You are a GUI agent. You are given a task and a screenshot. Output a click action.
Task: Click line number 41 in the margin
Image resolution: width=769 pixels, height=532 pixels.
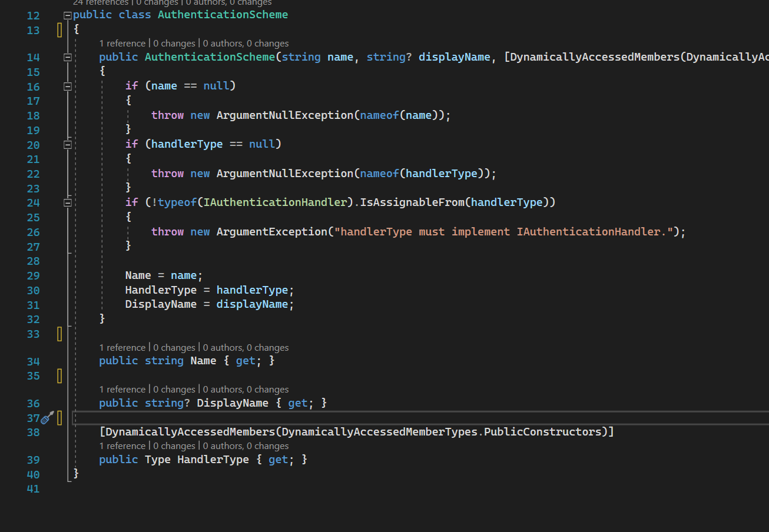[x=33, y=488]
